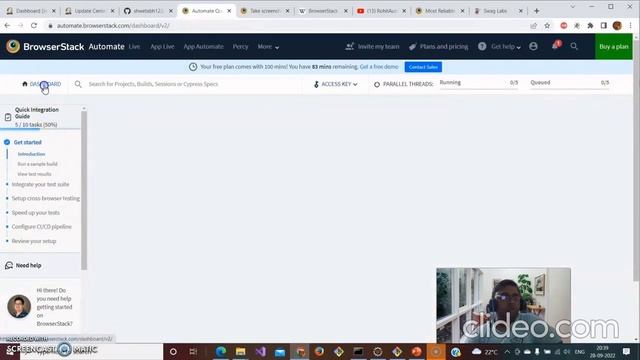Screen dimensions: 640x360
Task: Open a new browser tab
Action: coord(536,11)
